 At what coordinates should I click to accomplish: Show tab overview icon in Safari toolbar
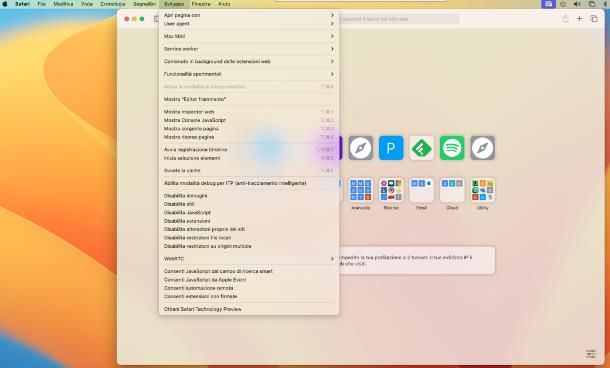(594, 19)
